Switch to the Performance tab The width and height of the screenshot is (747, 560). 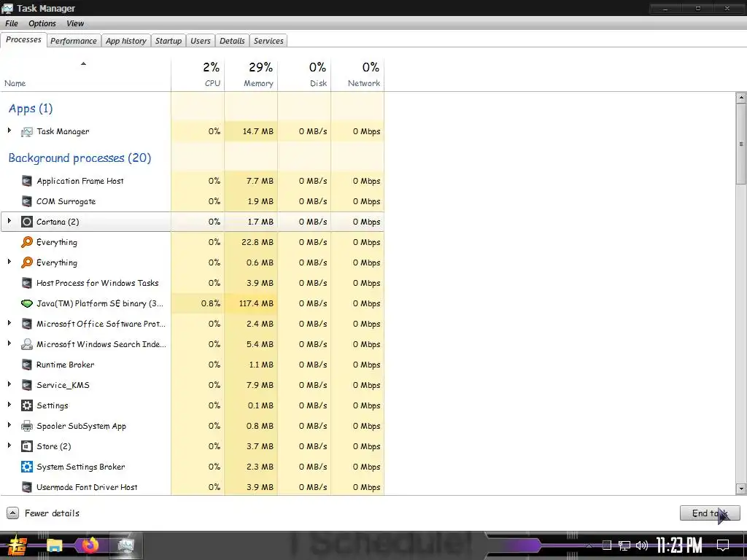pyautogui.click(x=74, y=41)
